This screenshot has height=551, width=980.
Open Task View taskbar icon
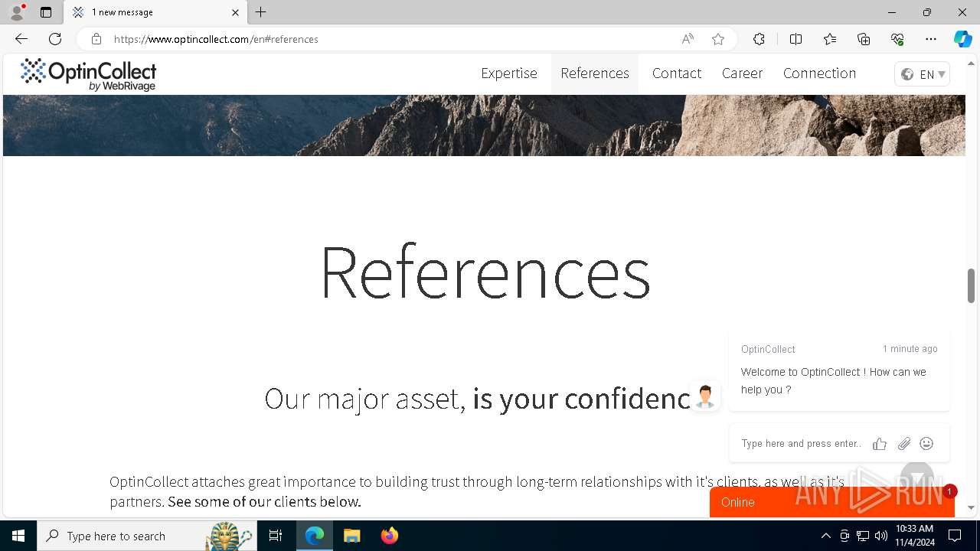pos(276,536)
